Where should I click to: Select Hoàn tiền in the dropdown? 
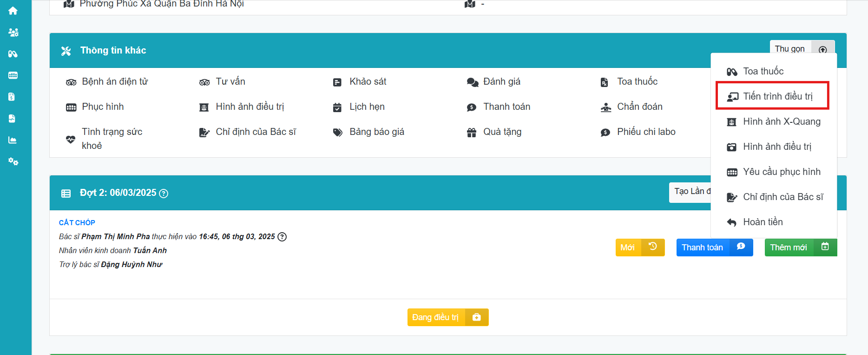pos(763,222)
